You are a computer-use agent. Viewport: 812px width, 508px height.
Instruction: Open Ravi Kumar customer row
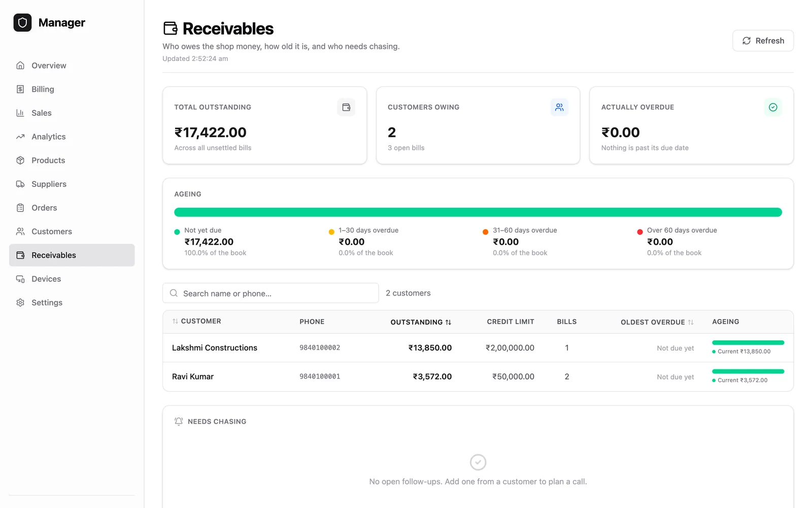(x=478, y=376)
